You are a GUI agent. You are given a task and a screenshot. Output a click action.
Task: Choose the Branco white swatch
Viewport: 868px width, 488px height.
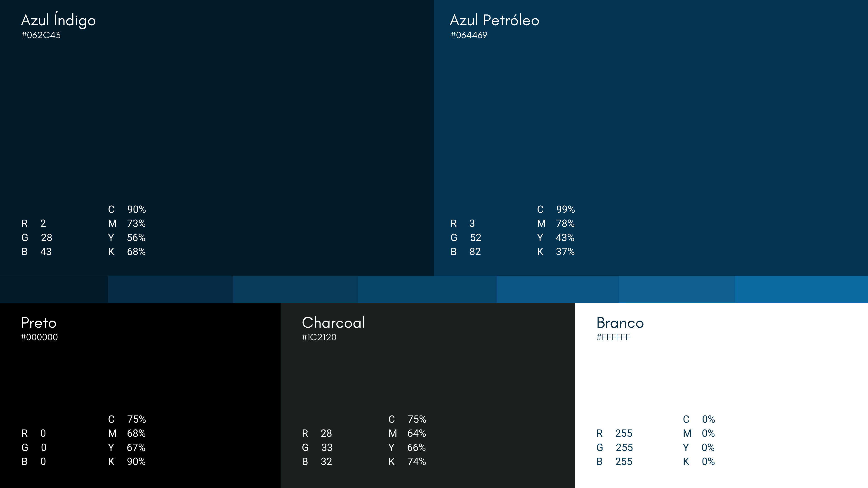722,395
